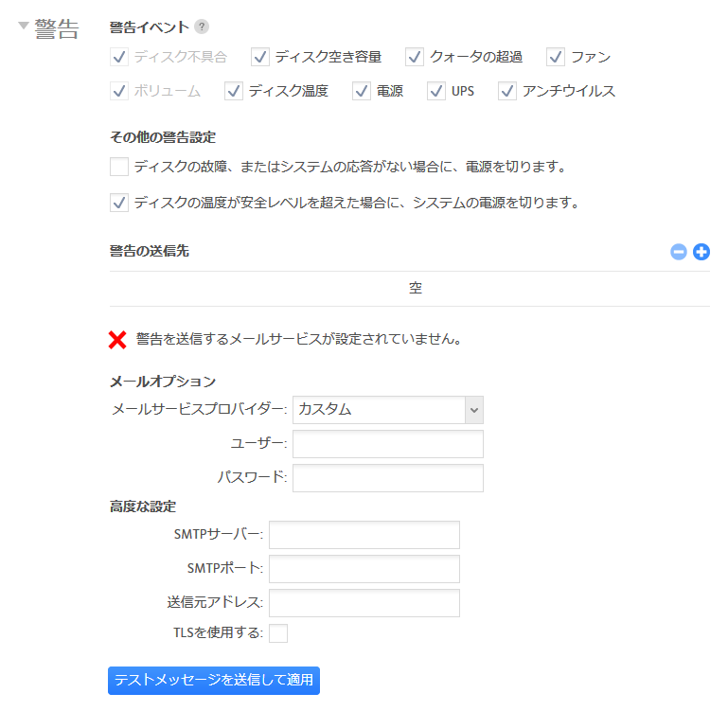Click the 送信元アドレス input field
Viewport: 728px width, 711px height.
[364, 603]
